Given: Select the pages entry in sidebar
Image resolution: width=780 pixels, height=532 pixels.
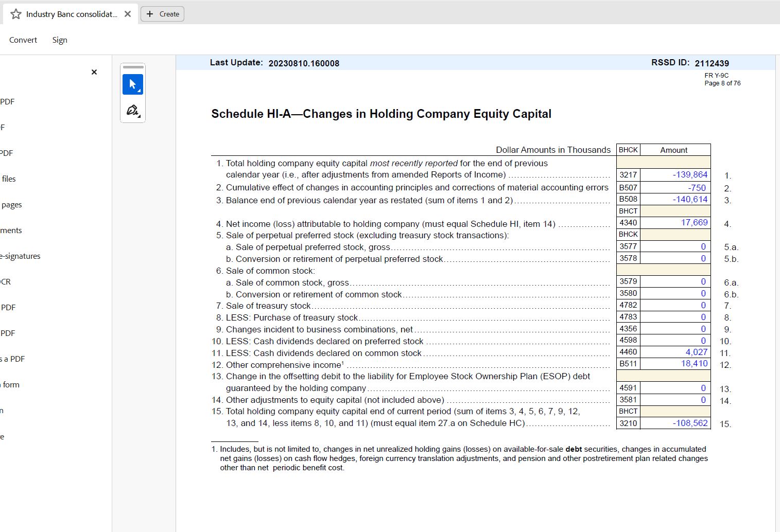Looking at the screenshot, I should 11,204.
